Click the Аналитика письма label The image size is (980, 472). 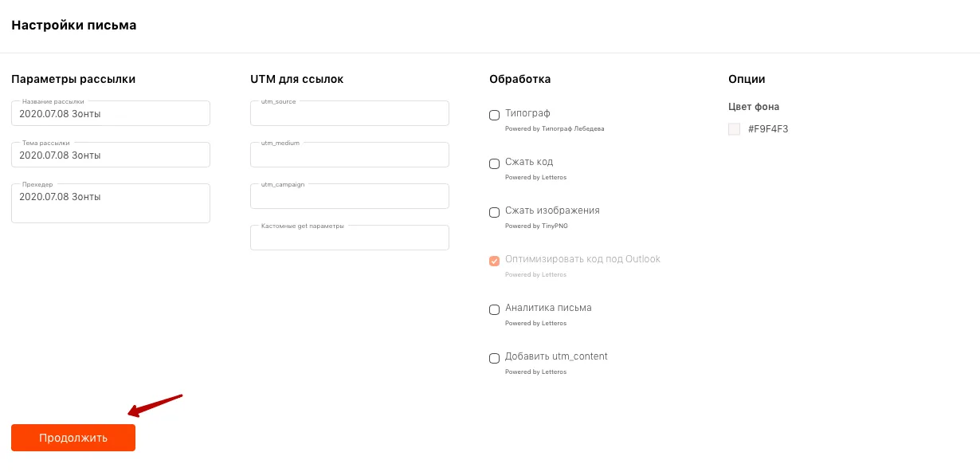pos(548,308)
